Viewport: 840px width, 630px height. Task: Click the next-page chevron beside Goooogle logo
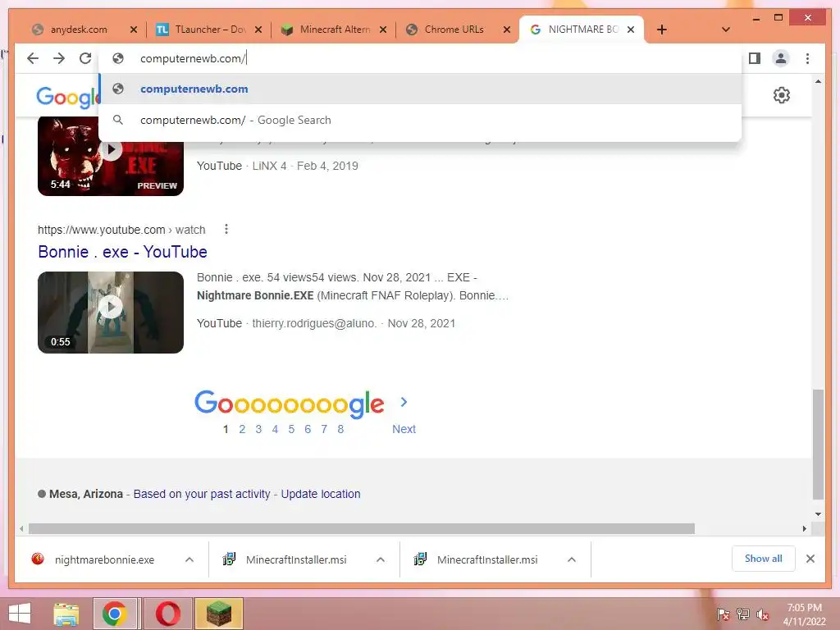pos(404,402)
